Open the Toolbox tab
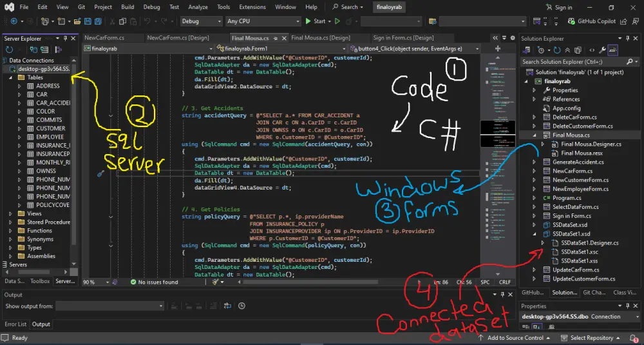This screenshot has height=345, width=644. (x=40, y=281)
